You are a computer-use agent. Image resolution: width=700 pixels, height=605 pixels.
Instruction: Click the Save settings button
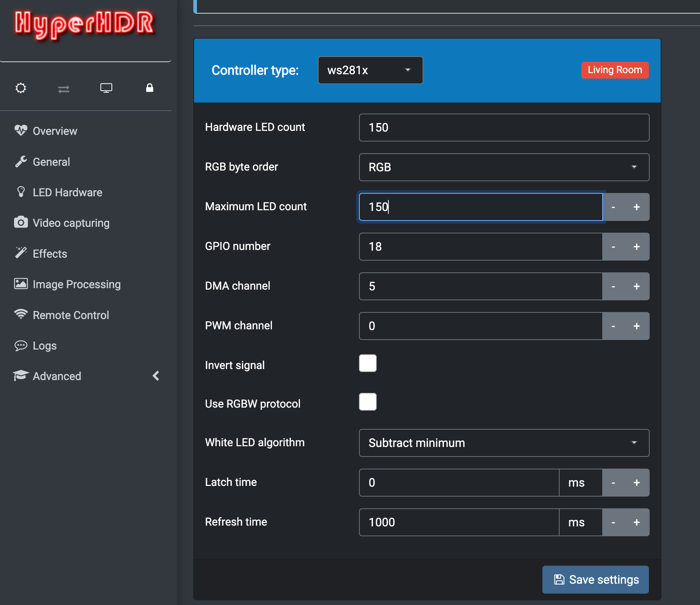click(x=595, y=580)
